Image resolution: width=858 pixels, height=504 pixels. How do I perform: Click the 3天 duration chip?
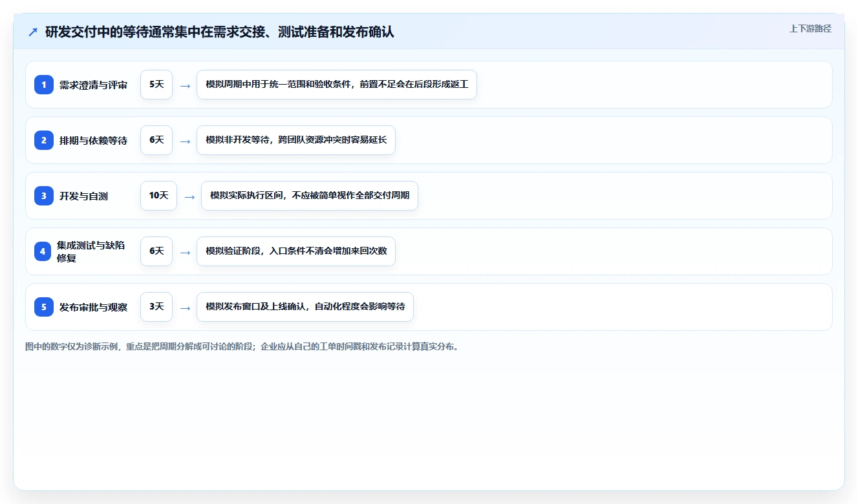click(x=156, y=307)
